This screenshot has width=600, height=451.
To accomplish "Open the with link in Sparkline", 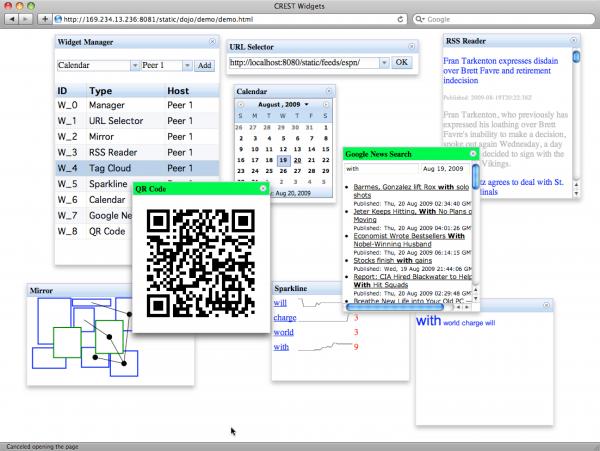I will (281, 347).
